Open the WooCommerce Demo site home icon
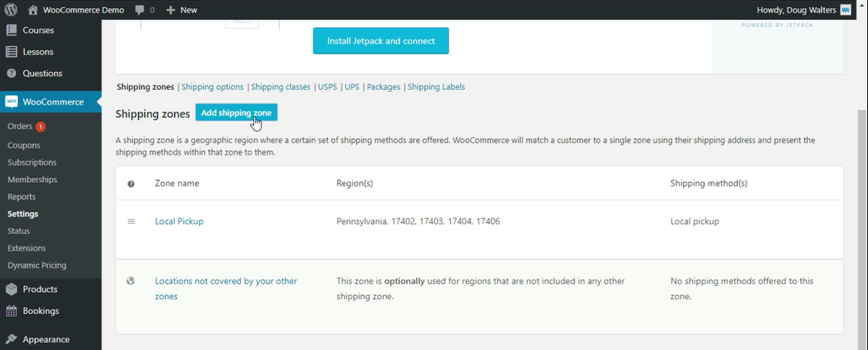This screenshot has height=350, width=868. (x=32, y=9)
